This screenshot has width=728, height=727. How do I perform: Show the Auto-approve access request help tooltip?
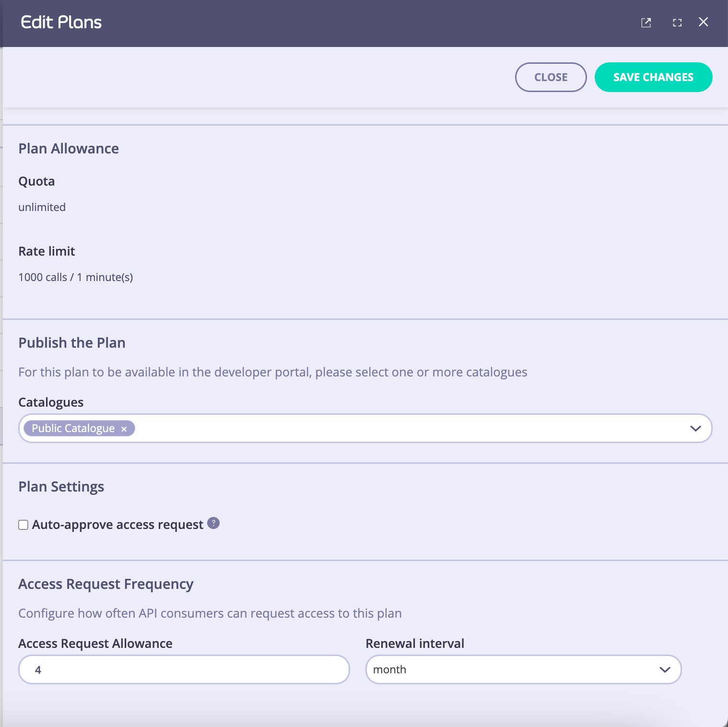[x=213, y=523]
